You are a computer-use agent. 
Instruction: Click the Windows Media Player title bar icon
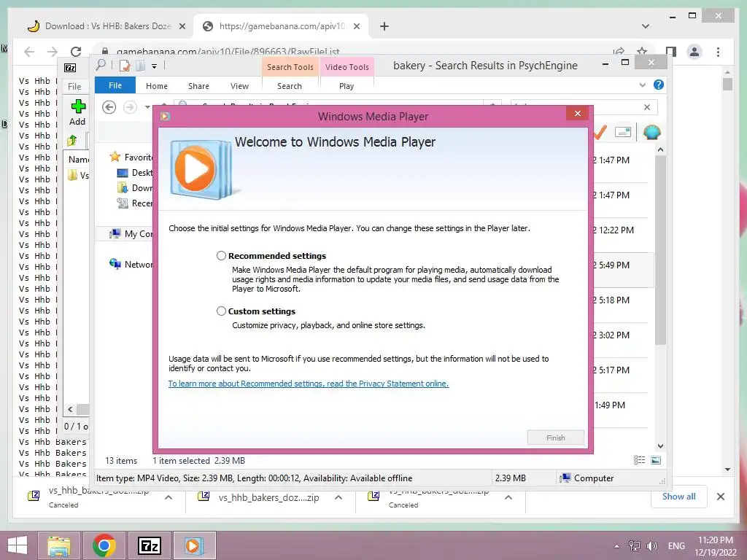coord(166,116)
